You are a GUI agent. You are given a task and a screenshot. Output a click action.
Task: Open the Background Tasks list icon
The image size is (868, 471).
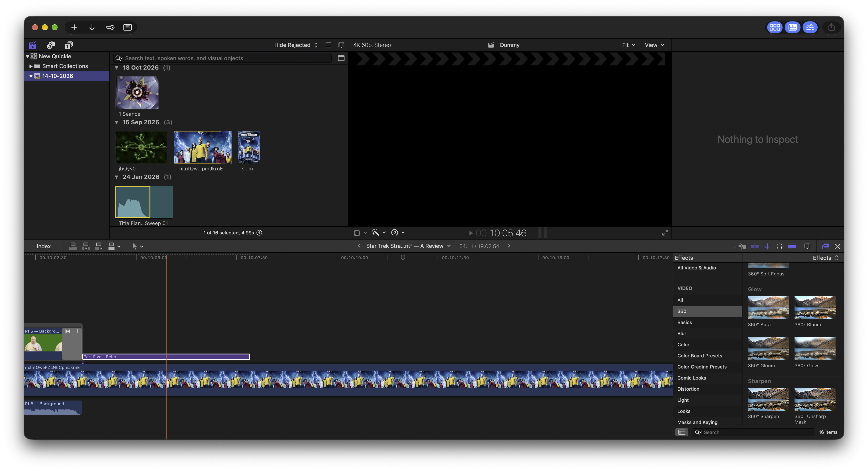point(127,27)
